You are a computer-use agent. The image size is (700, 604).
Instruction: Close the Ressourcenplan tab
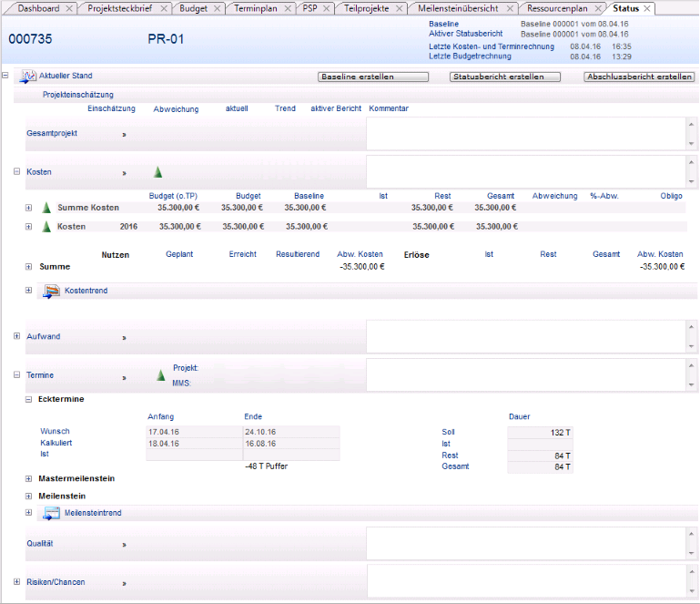click(x=598, y=8)
